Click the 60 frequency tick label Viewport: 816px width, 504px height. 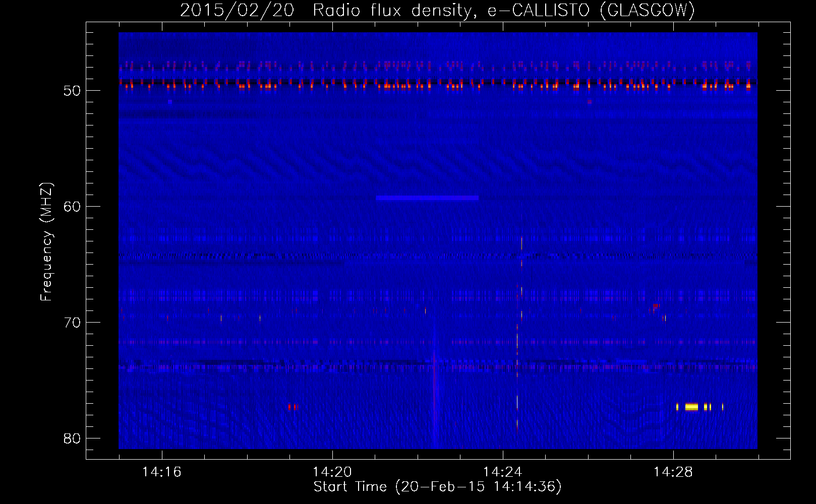pyautogui.click(x=72, y=207)
